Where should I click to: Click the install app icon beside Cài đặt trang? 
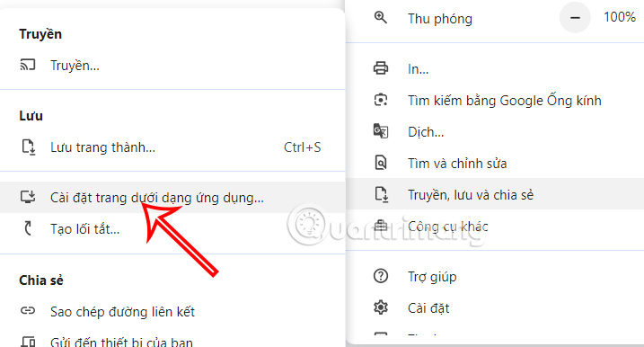[28, 197]
